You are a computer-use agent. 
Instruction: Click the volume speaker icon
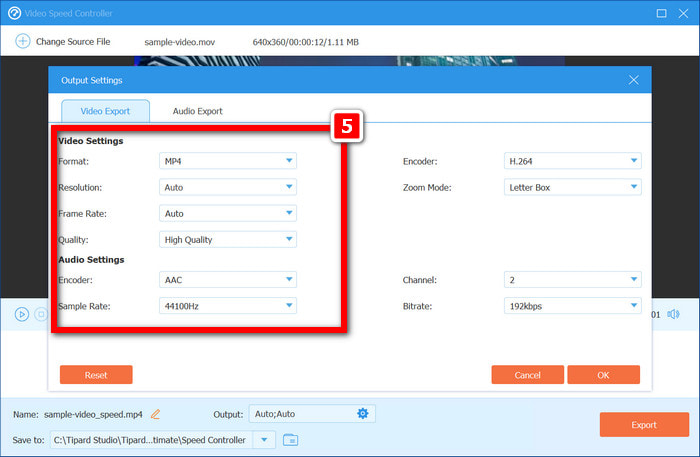click(x=673, y=314)
